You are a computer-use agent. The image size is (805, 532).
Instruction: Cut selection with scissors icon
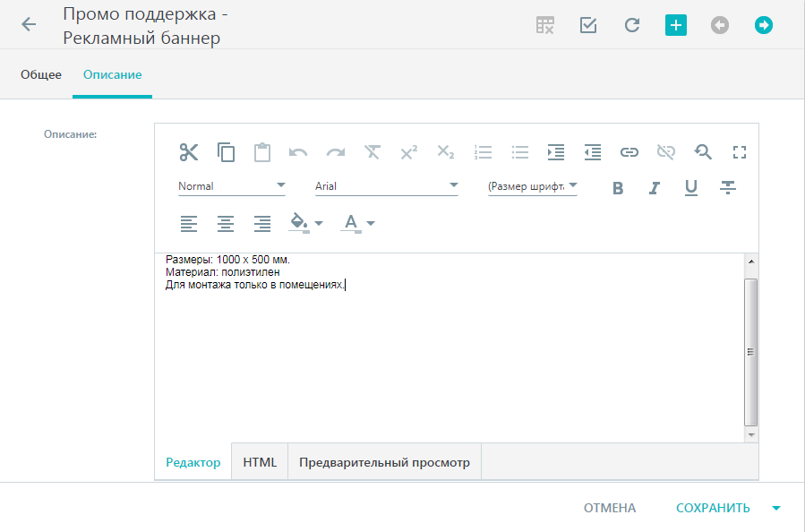pyautogui.click(x=189, y=152)
